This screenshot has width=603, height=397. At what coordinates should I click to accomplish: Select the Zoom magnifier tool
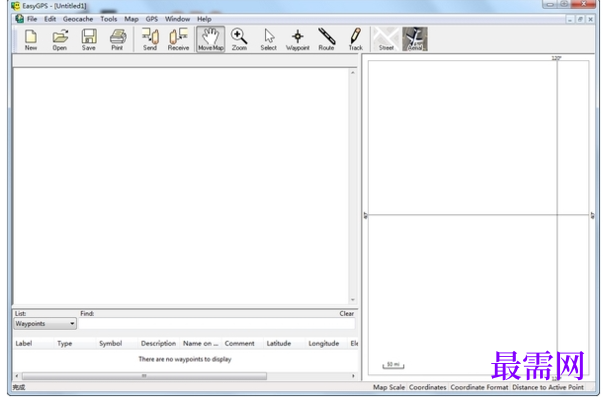click(x=239, y=40)
